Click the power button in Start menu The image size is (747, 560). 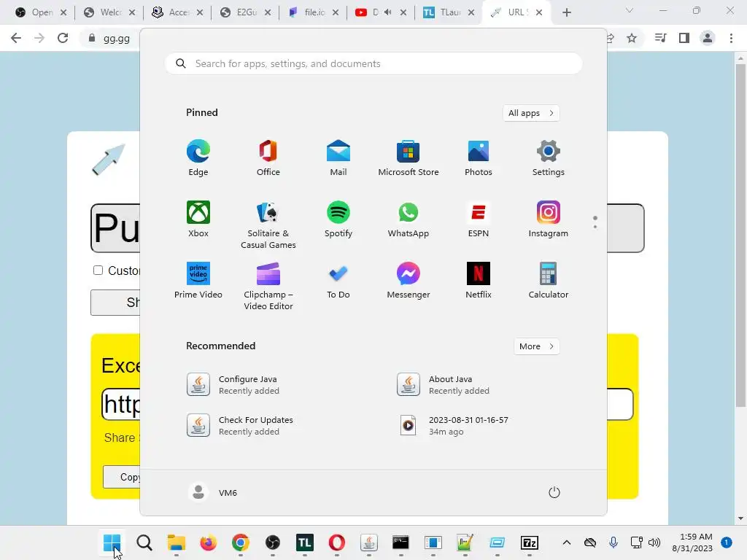coord(554,492)
